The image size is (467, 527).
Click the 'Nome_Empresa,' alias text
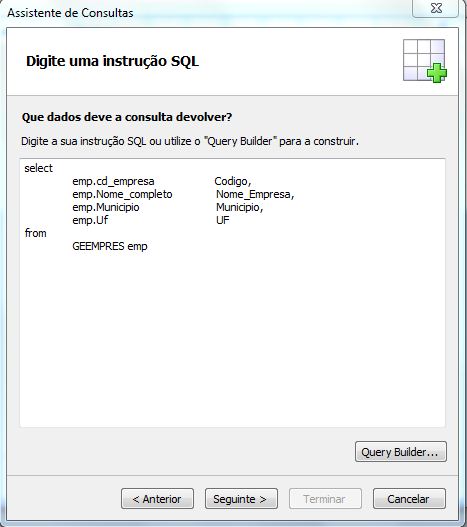pos(255,194)
